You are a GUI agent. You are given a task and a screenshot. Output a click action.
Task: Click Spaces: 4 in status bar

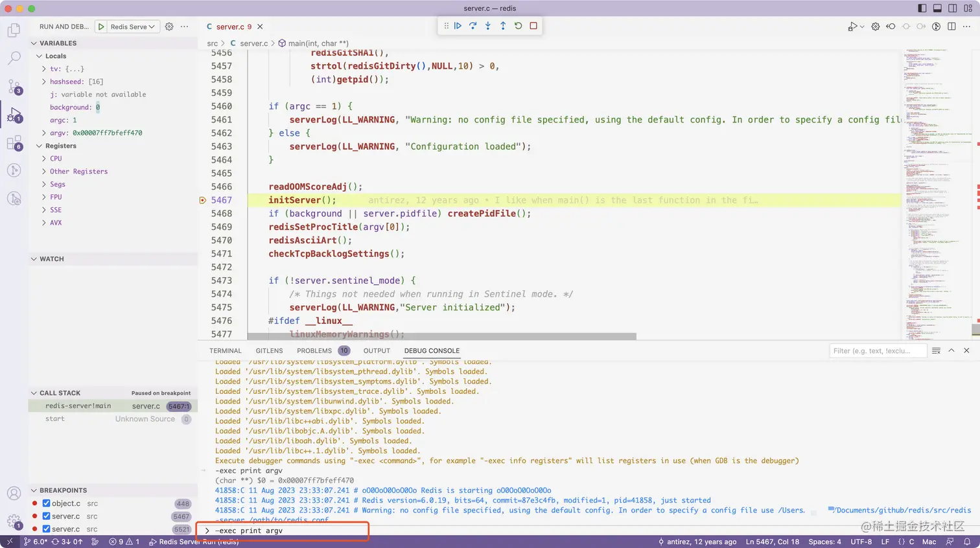[824, 542]
